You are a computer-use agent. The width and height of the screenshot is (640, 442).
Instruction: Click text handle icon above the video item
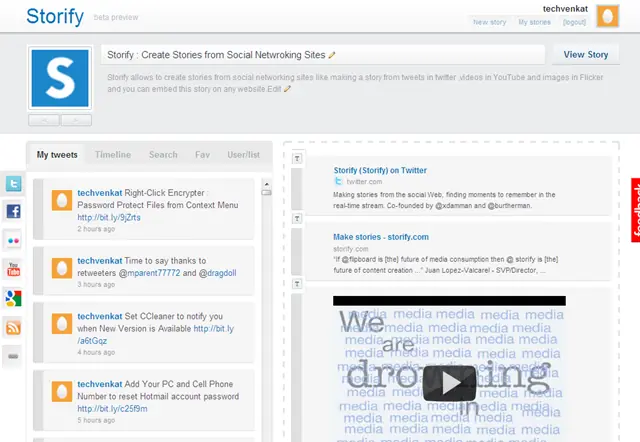click(x=298, y=284)
